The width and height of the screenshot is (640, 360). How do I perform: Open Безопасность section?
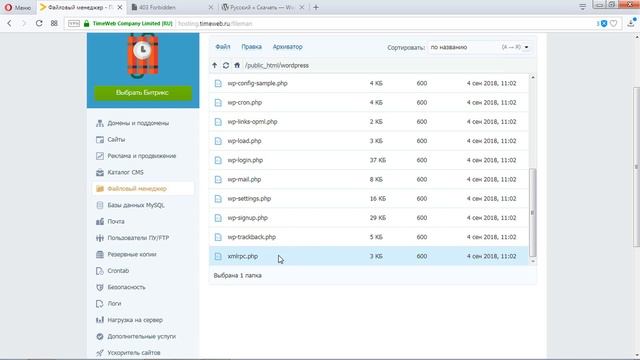click(x=127, y=287)
